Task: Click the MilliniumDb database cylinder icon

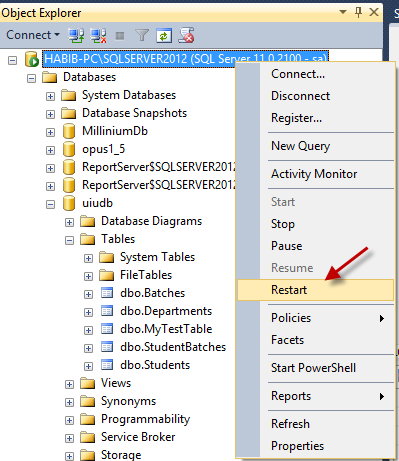Action: (x=69, y=131)
